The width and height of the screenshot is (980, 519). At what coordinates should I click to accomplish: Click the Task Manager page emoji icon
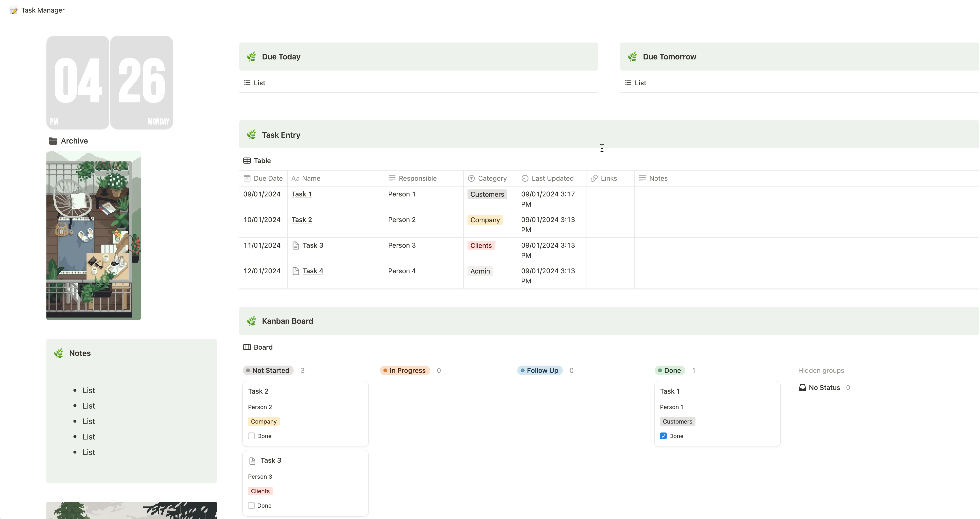[x=14, y=10]
